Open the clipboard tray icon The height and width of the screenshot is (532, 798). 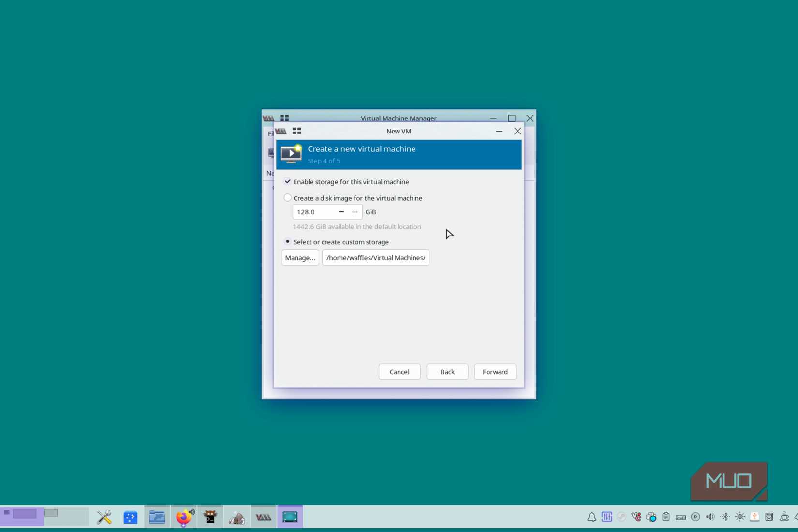coord(666,517)
